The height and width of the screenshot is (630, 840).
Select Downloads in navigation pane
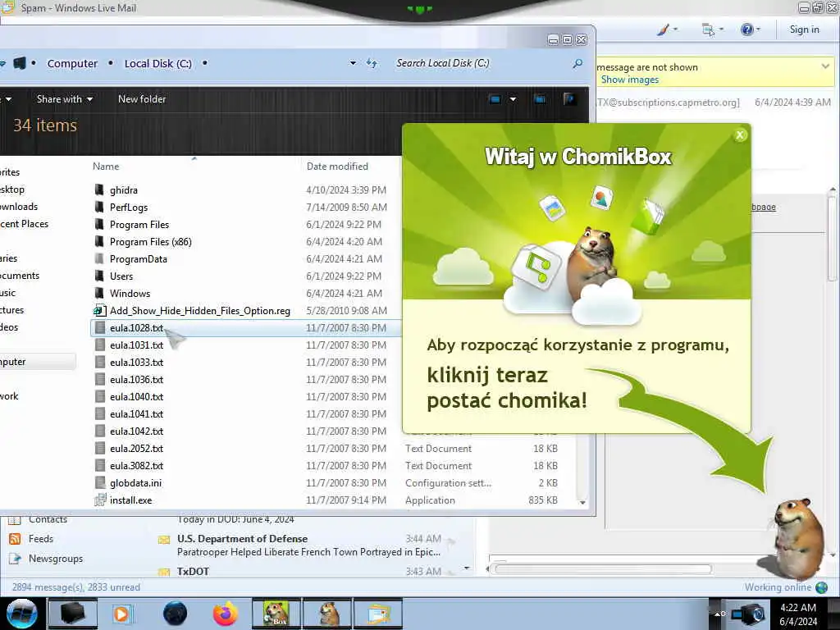19,207
